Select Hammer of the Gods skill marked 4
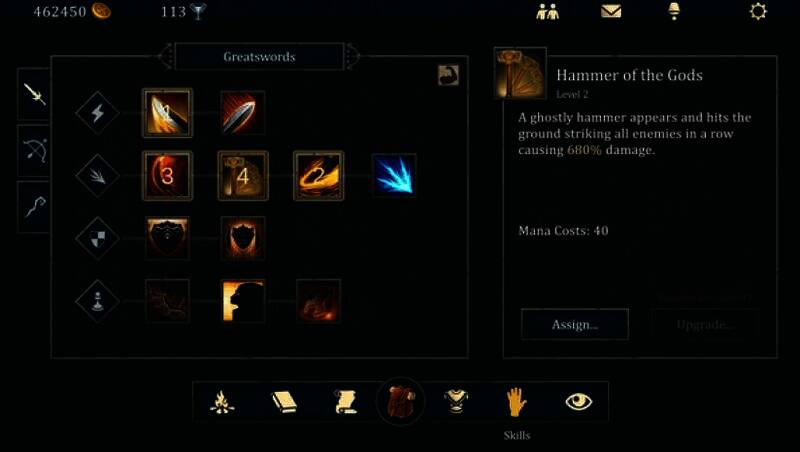 click(x=243, y=175)
